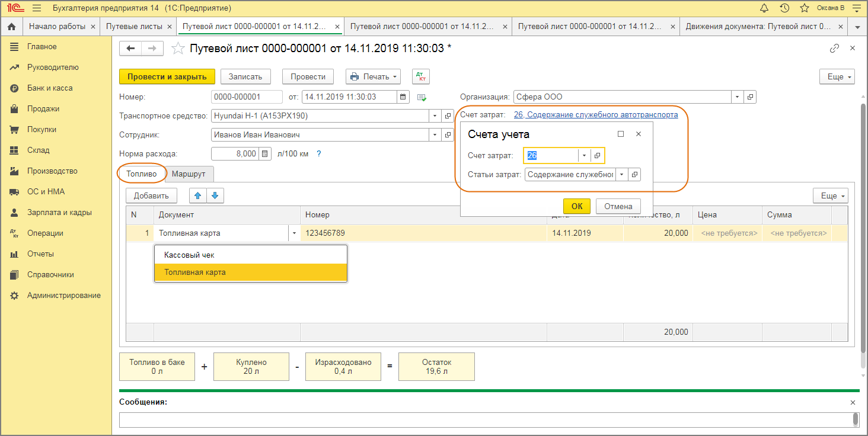The height and width of the screenshot is (436, 868).
Task: Click calculator icon in Норма расхода field
Action: [265, 153]
